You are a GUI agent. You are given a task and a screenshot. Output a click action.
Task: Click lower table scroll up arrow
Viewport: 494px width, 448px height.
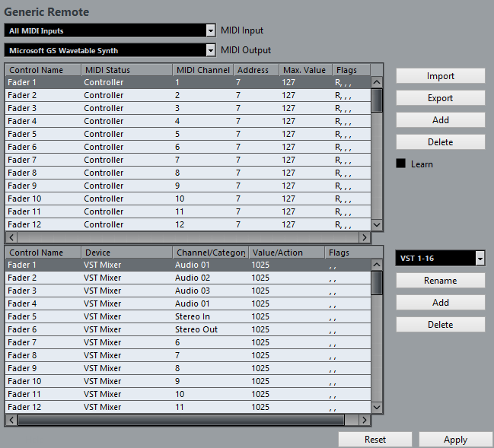point(377,265)
